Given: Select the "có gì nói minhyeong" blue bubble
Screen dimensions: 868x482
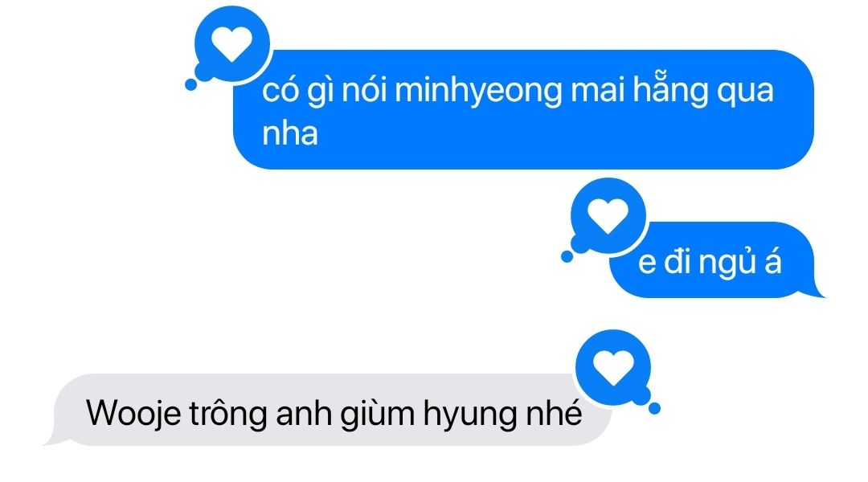Looking at the screenshot, I should click(x=523, y=109).
